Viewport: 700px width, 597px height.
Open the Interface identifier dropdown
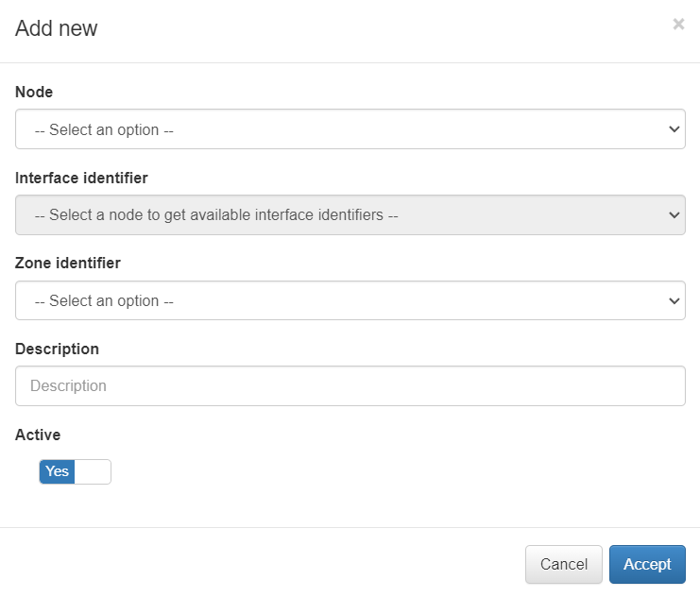tap(350, 214)
